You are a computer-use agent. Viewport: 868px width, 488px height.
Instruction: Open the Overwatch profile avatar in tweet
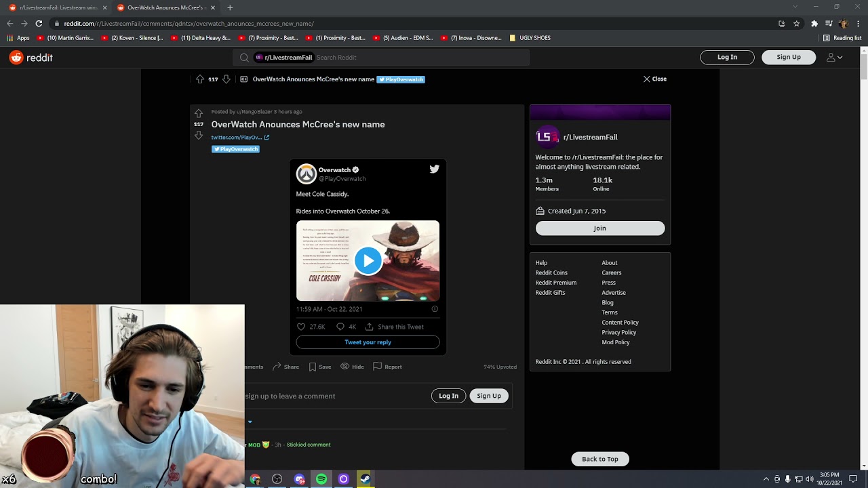pos(307,174)
